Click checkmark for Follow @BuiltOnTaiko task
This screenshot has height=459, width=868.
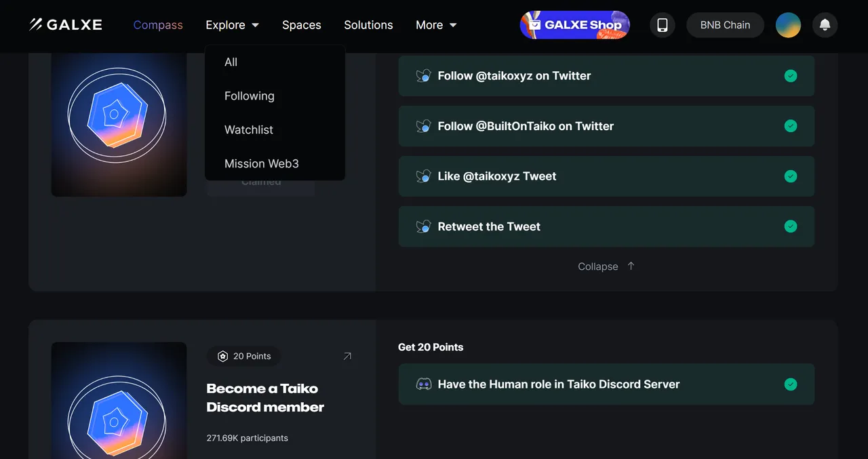point(791,126)
